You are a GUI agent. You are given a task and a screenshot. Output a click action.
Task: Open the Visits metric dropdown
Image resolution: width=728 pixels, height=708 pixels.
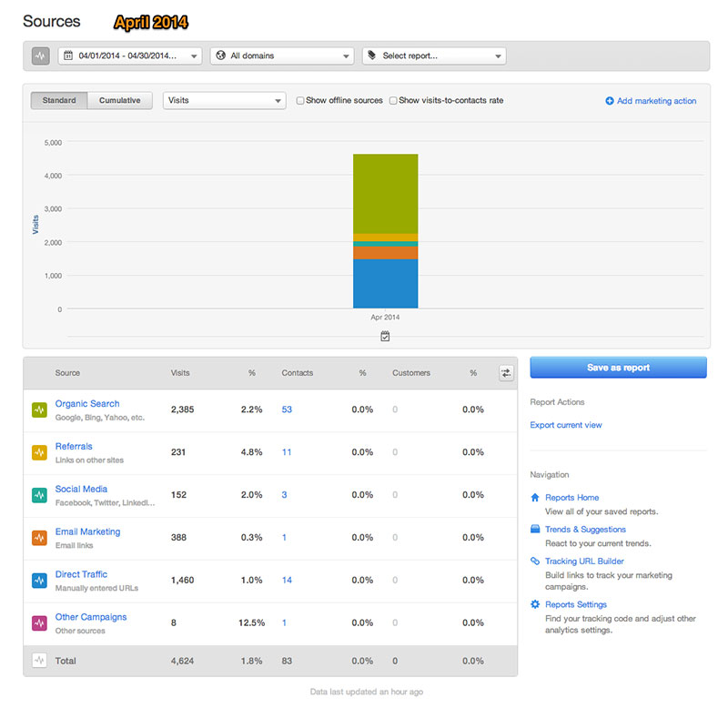pos(225,100)
